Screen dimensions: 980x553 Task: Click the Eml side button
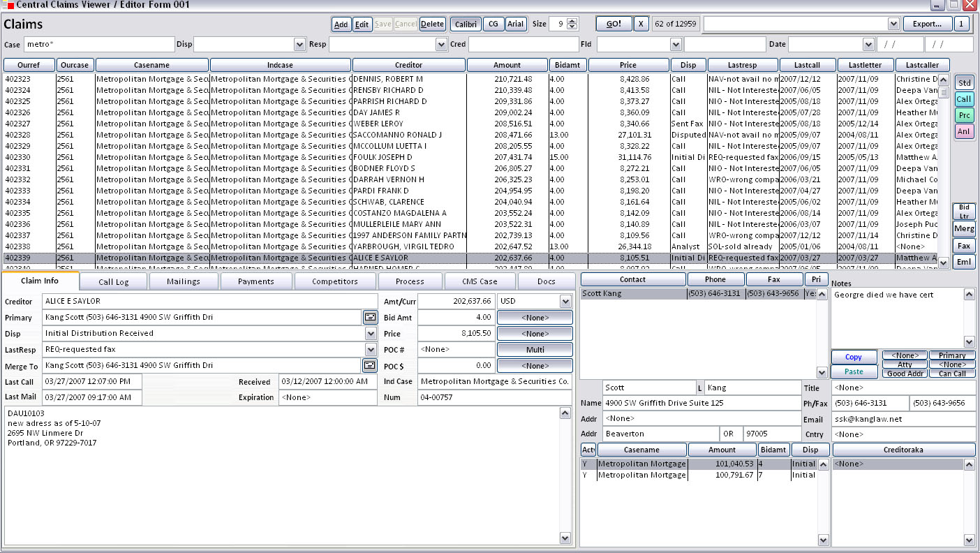(x=964, y=263)
